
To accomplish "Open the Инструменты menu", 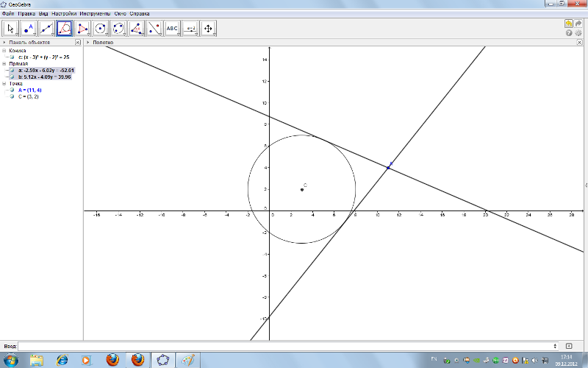I will pyautogui.click(x=95, y=13).
